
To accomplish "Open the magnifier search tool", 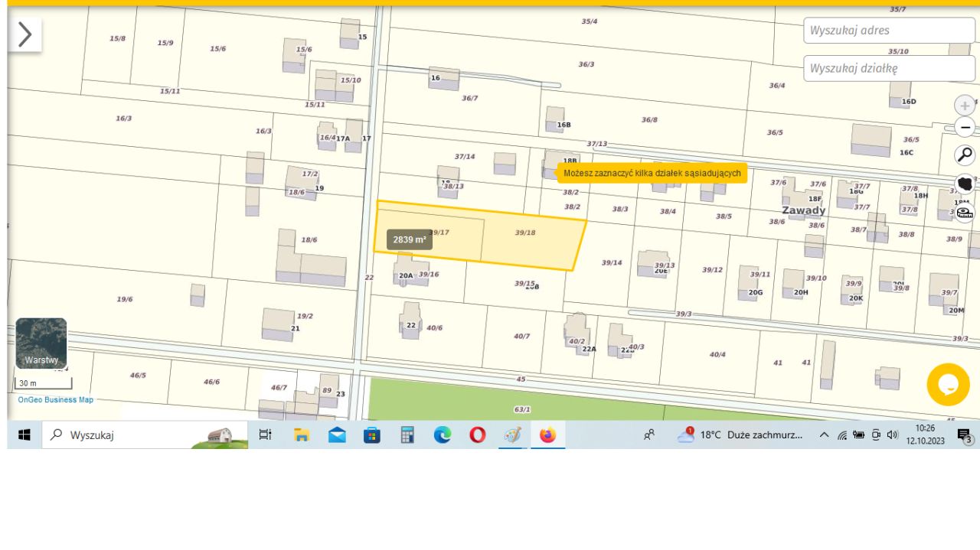I will point(965,155).
